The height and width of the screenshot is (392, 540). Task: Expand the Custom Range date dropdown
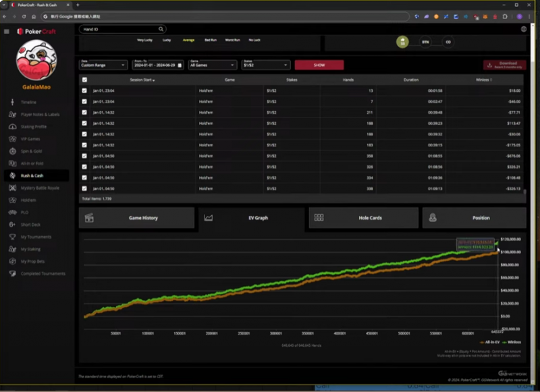103,65
